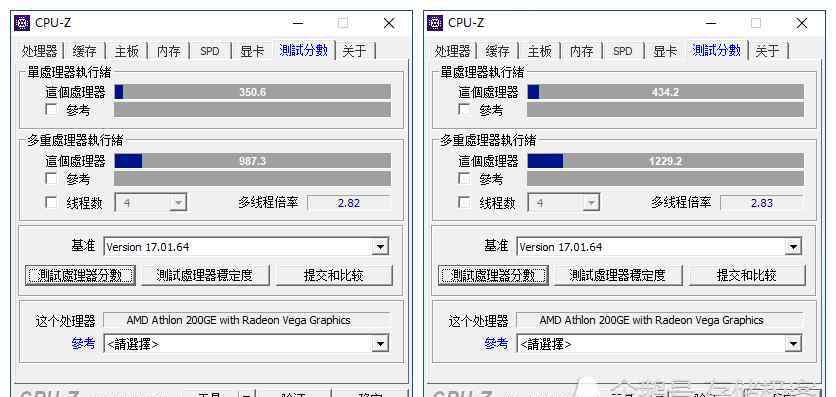Switch to 主板 tab in right window
The image size is (836, 397).
pos(540,51)
